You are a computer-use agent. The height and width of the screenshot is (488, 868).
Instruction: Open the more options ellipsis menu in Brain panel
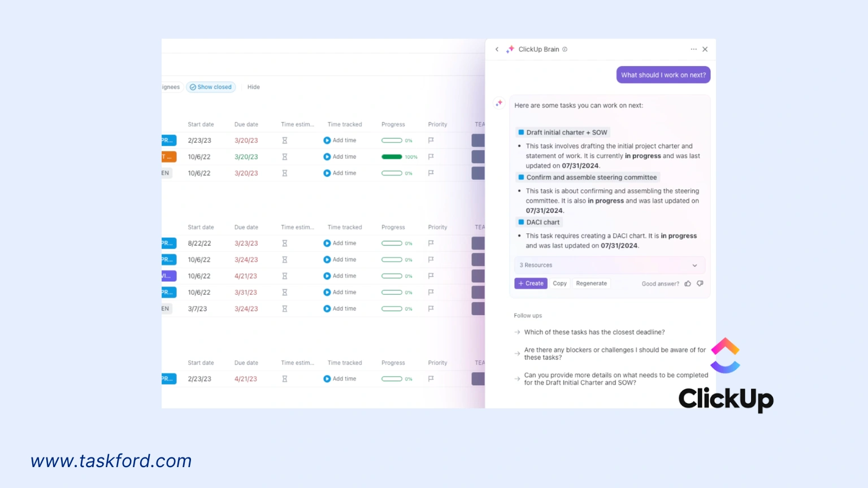(693, 49)
